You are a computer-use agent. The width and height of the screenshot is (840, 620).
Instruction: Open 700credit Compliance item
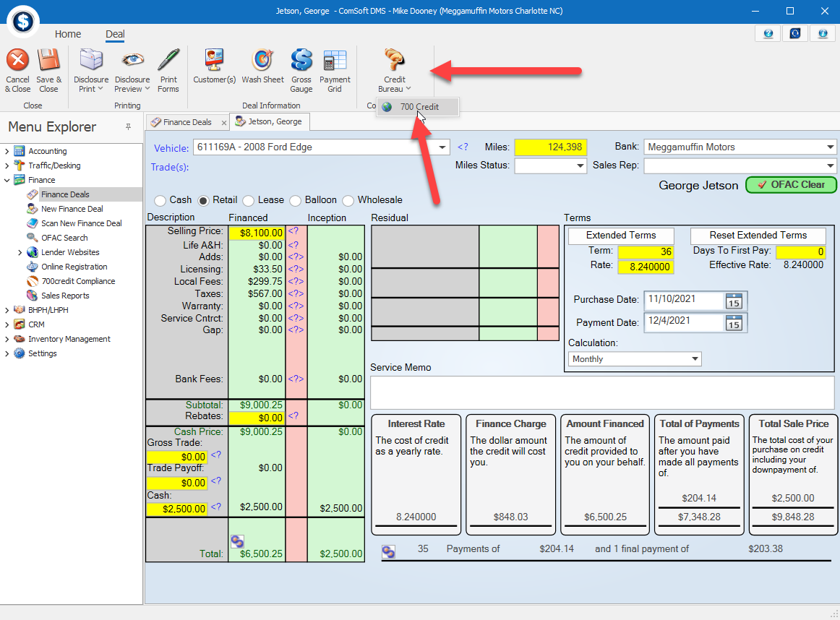pyautogui.click(x=78, y=281)
